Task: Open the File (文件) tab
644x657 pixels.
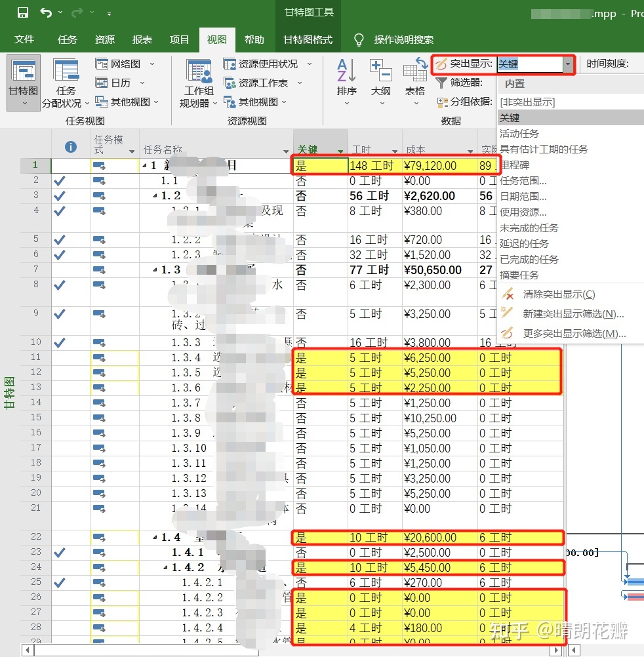Action: click(x=24, y=39)
